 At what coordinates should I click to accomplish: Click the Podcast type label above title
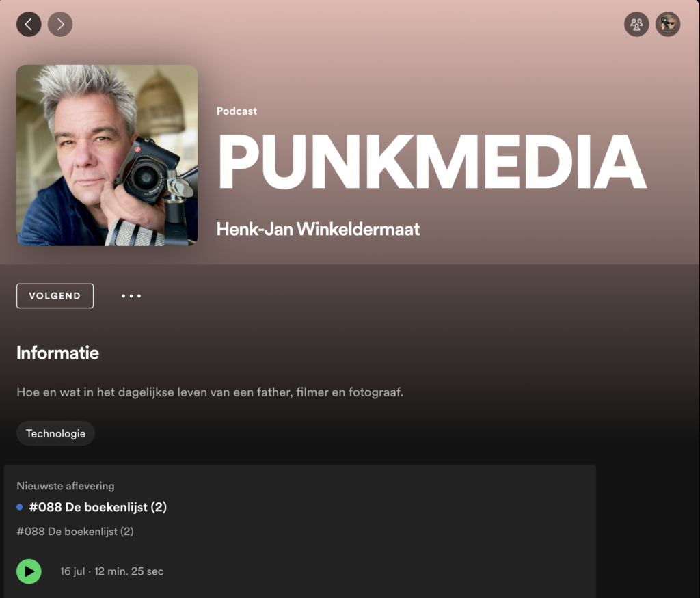pos(237,111)
